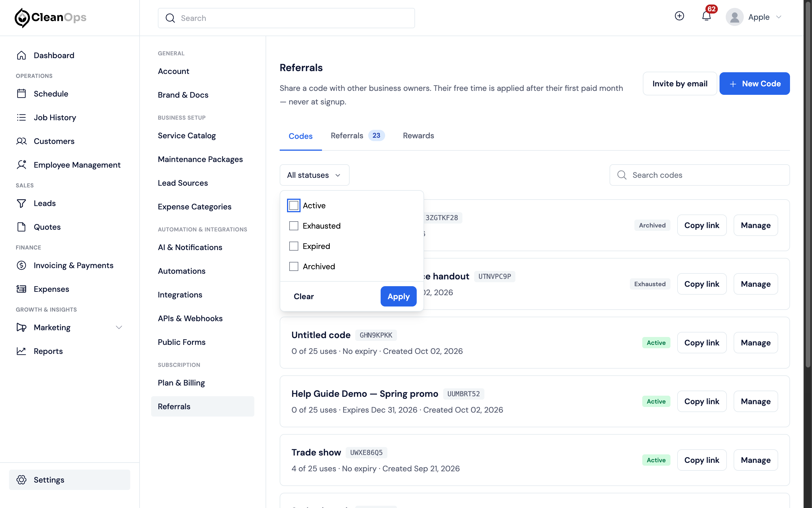Viewport: 812px width, 508px height.
Task: Select Referrals in settings menu
Action: coord(203,406)
